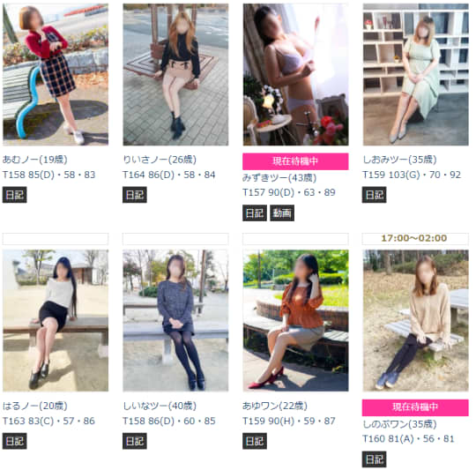Open the photo of the woman in orange blouse
Viewport: 476px width, 470px height.
[x=295, y=321]
